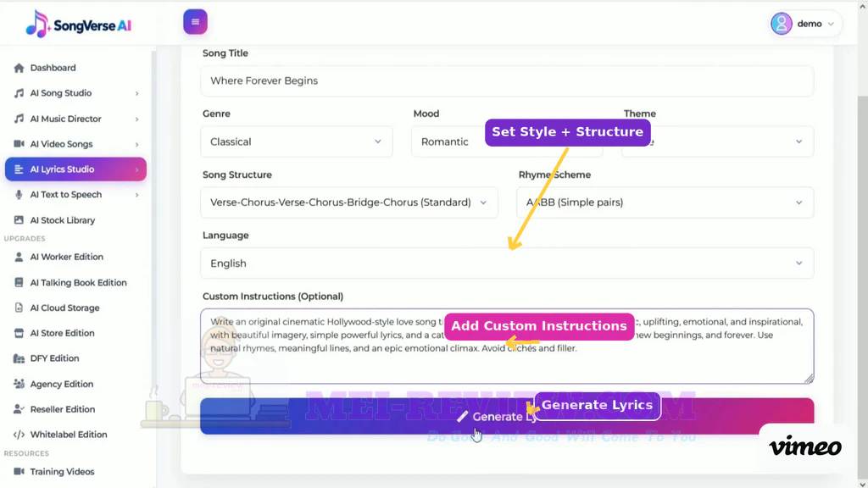Select AI Video Songs menu item
This screenshot has height=488, width=868.
75,144
